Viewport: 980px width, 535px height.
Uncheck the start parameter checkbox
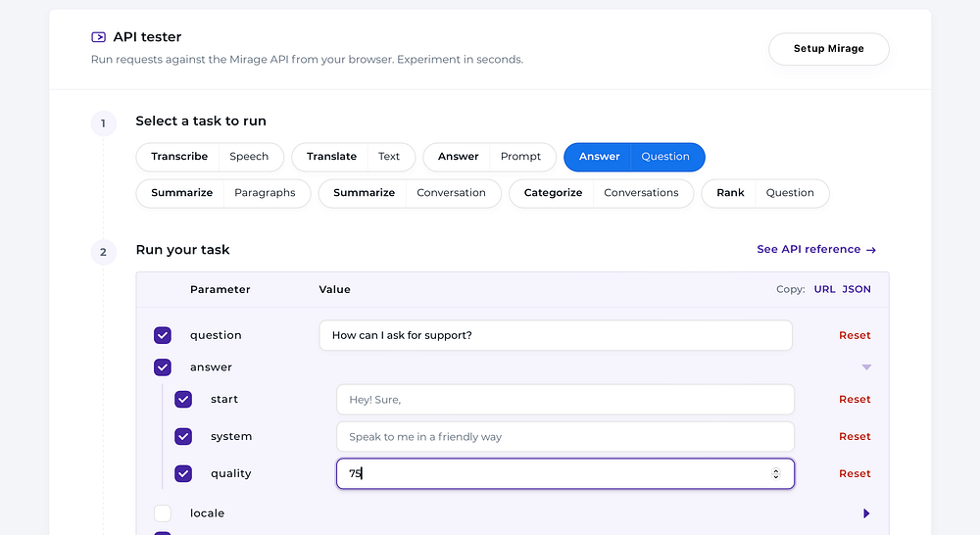point(183,400)
